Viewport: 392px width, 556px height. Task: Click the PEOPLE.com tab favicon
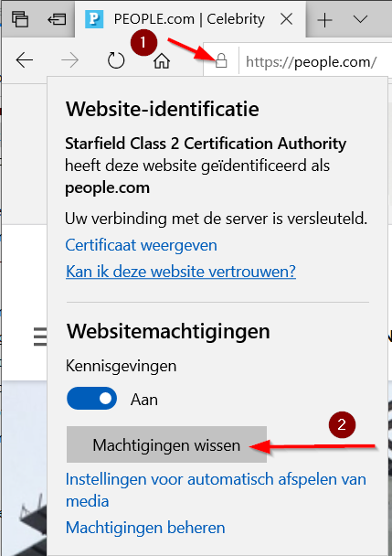point(94,19)
